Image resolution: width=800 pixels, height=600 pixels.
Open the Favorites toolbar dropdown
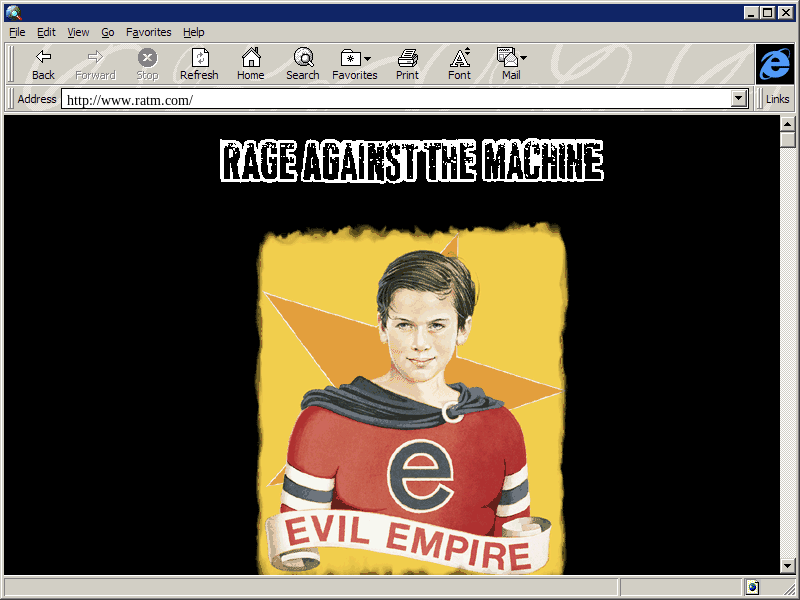tap(355, 58)
